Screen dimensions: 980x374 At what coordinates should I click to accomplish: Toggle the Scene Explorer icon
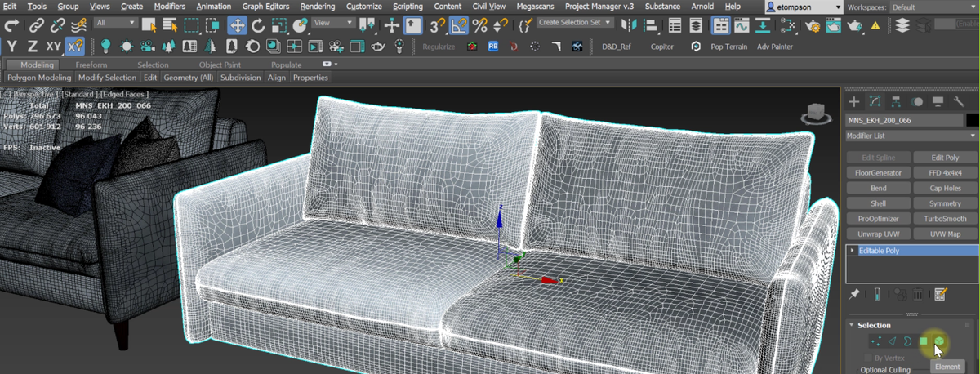click(675, 25)
